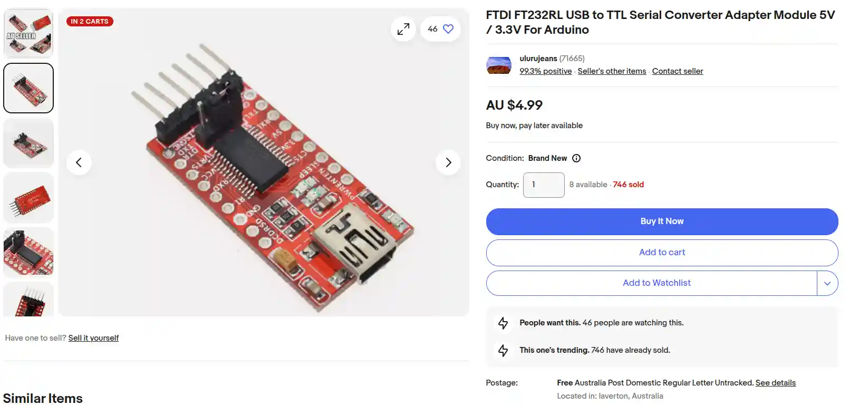
Task: Select the third product thumbnail
Action: [x=28, y=143]
